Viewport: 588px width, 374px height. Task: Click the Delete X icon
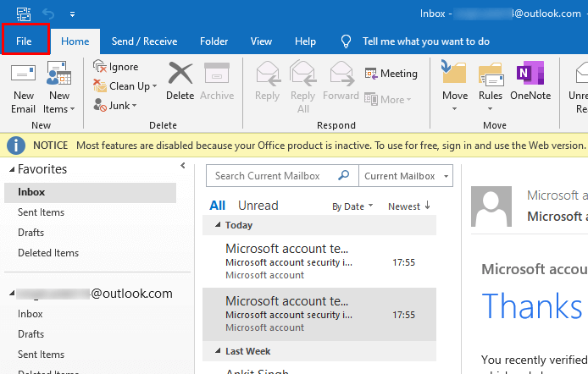180,73
